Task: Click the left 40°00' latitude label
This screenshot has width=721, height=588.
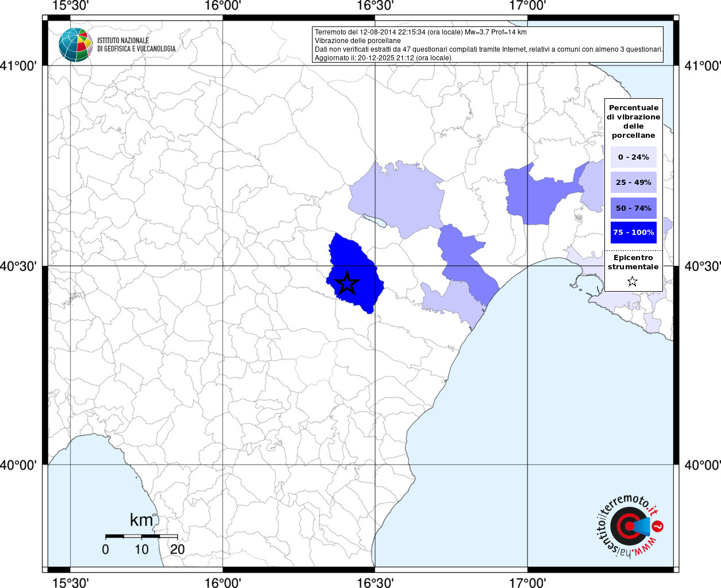Action: tap(18, 465)
